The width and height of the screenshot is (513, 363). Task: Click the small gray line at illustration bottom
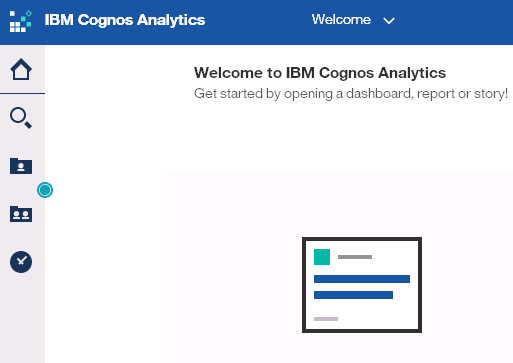tap(326, 319)
